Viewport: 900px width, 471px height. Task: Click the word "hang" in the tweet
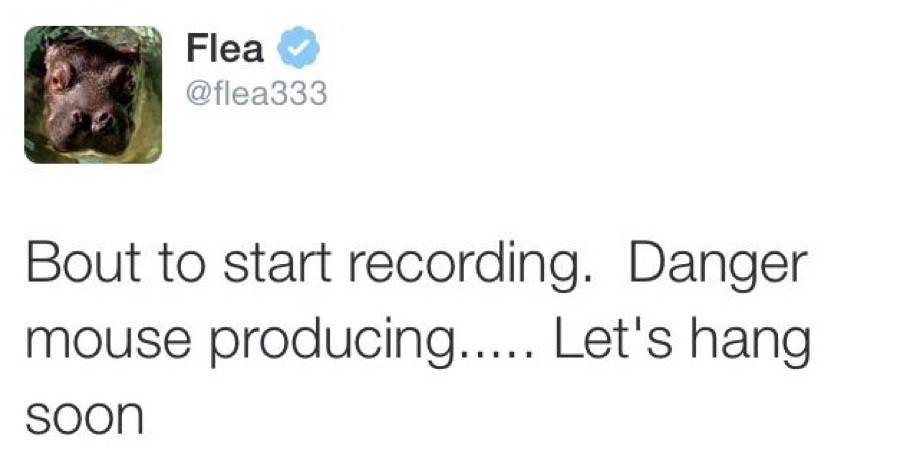(749, 341)
